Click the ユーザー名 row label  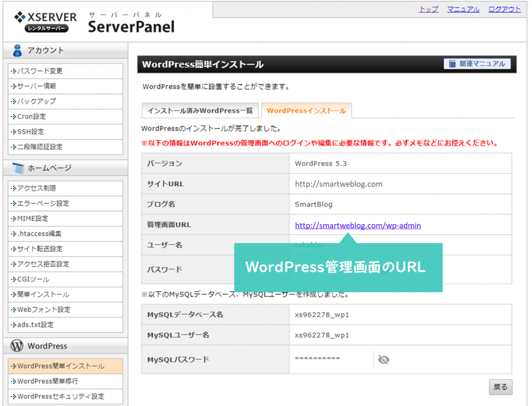point(165,245)
